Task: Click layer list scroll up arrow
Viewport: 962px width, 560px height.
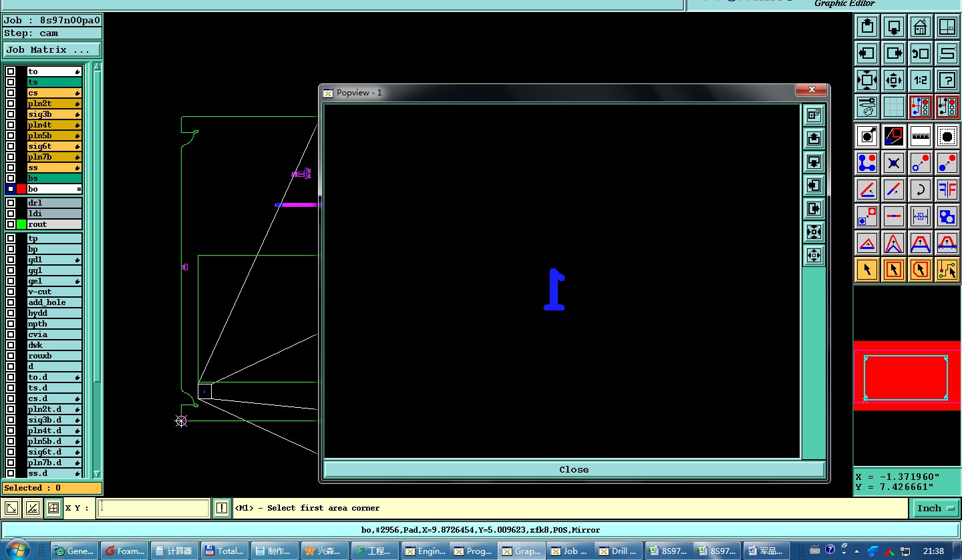Action: [97, 67]
